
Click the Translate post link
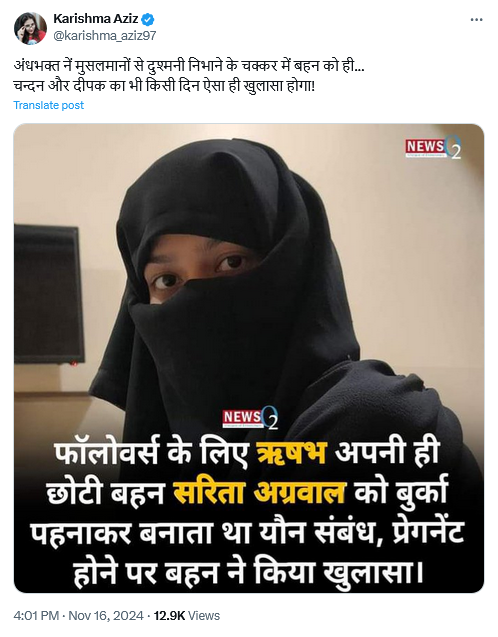tap(49, 105)
